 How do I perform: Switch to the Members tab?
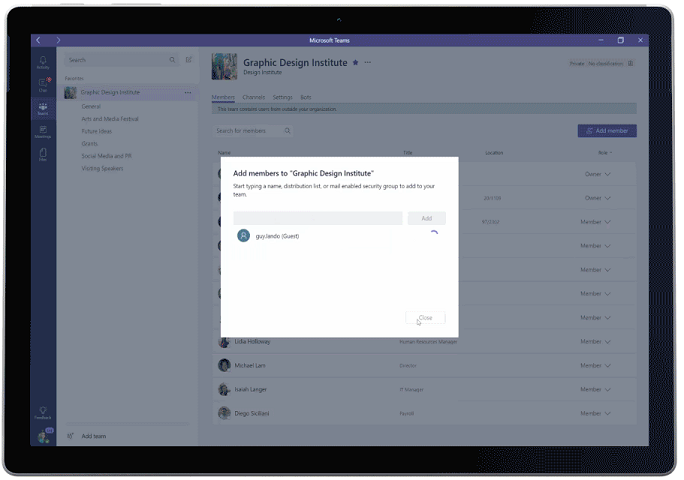(x=223, y=97)
